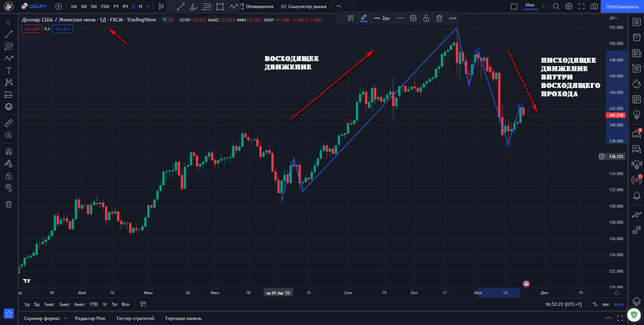The width and height of the screenshot is (644, 325).
Task: Click the Опубликовать button
Action: click(623, 6)
